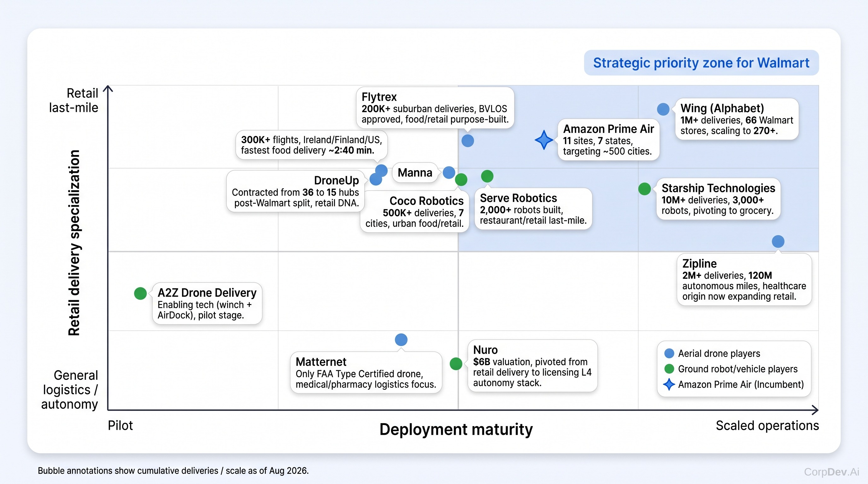Click the Scaled operations axis label

tap(767, 426)
